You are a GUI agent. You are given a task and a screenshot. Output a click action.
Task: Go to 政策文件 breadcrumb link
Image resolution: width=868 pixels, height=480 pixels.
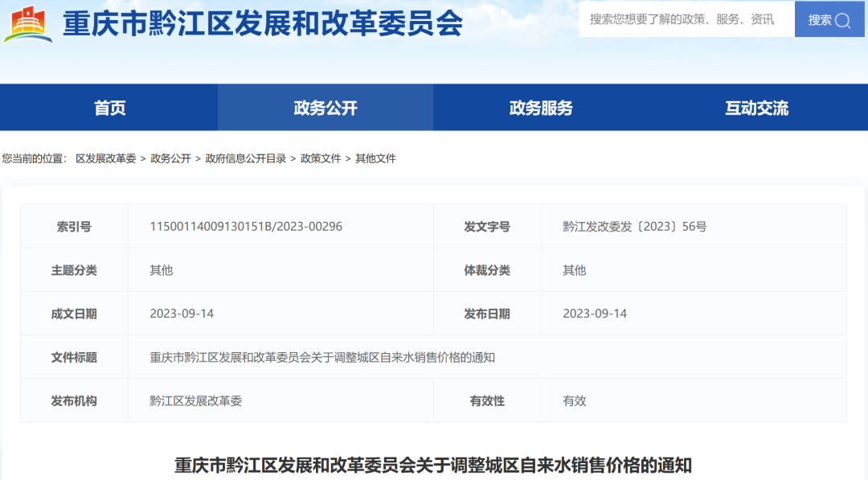coord(321,158)
